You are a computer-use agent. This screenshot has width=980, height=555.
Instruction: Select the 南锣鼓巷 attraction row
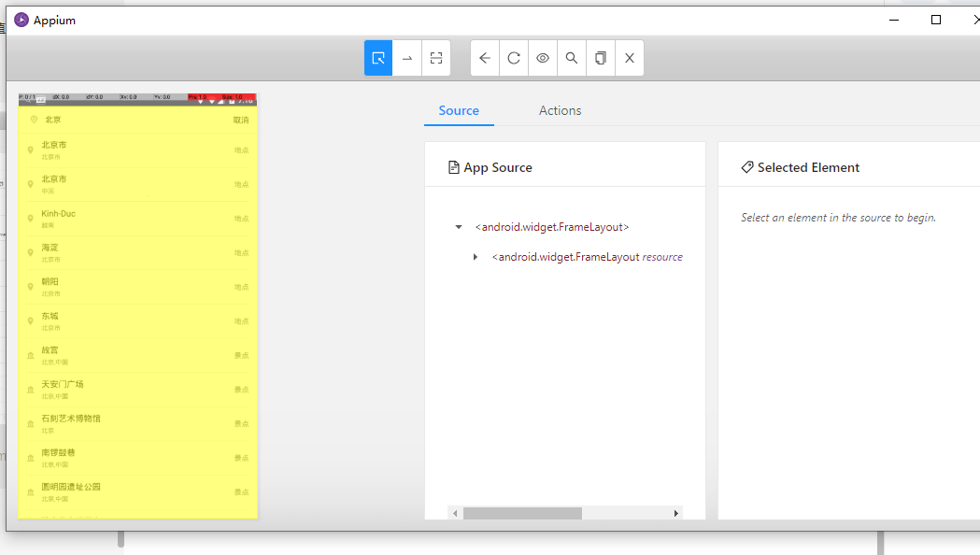(137, 458)
